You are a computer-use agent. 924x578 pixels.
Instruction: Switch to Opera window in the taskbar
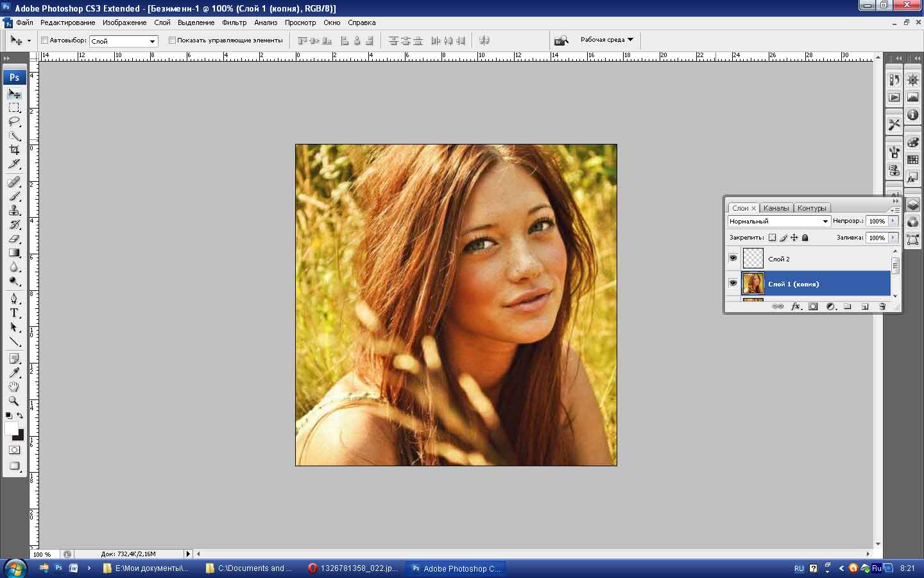353,568
